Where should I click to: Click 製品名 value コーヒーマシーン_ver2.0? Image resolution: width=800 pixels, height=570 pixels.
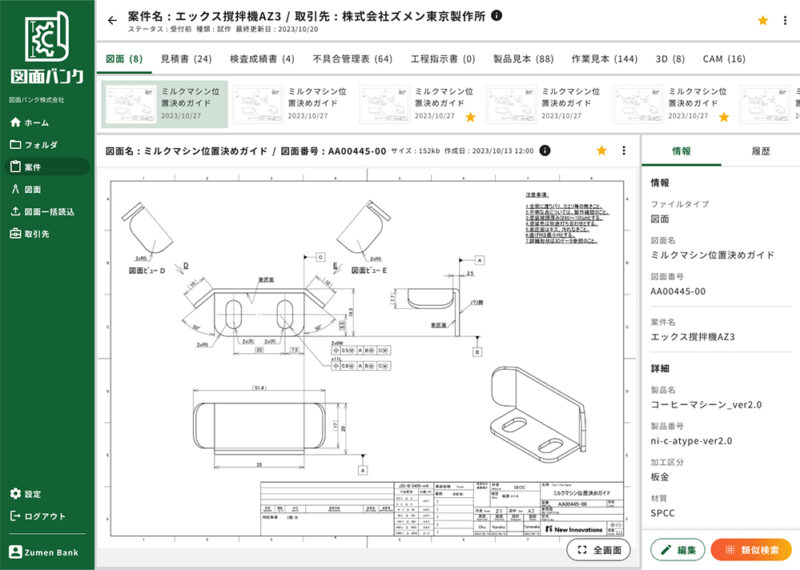pos(706,405)
